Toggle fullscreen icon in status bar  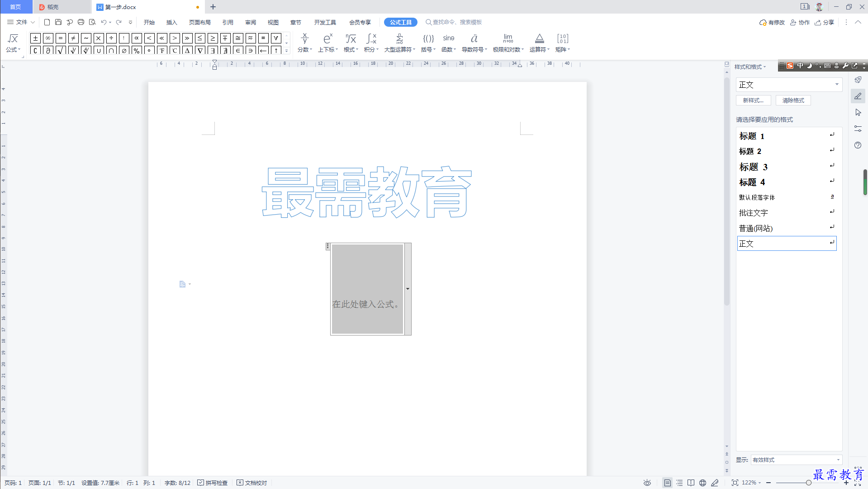[858, 483]
